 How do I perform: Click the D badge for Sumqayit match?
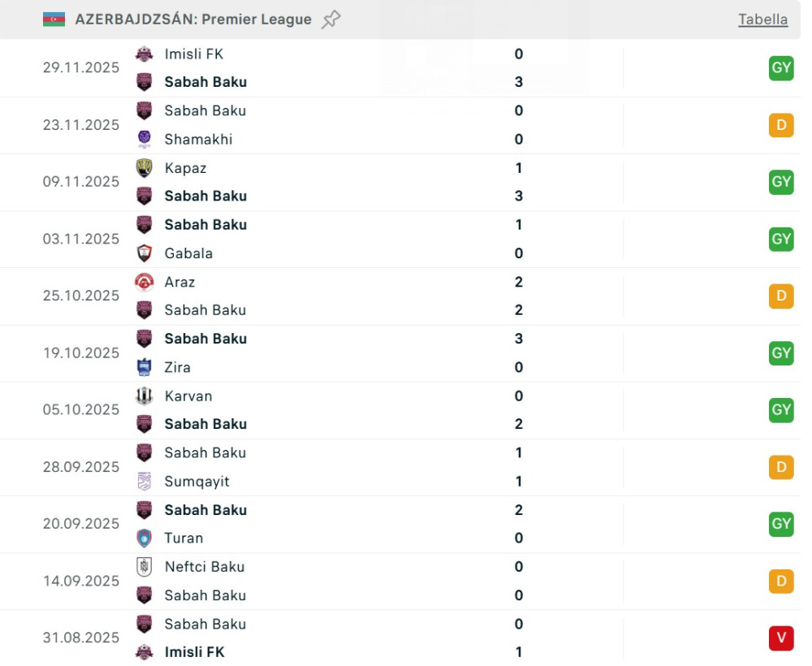pos(781,467)
